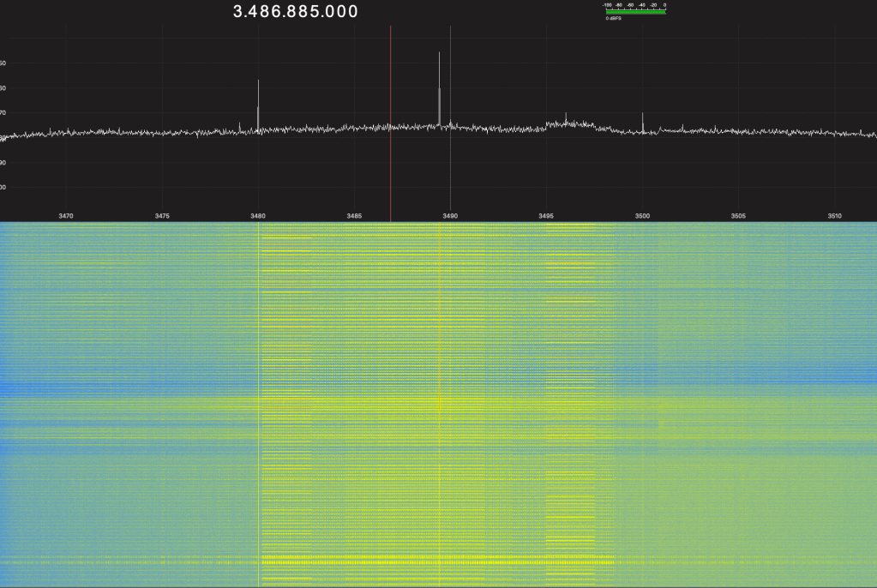Click the 0 dBFS label under meter
Screen dimensions: 877x588
pyautogui.click(x=614, y=19)
